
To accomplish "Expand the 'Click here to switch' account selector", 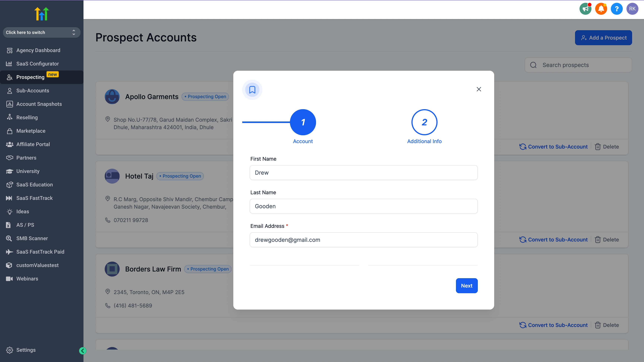I will click(x=42, y=32).
